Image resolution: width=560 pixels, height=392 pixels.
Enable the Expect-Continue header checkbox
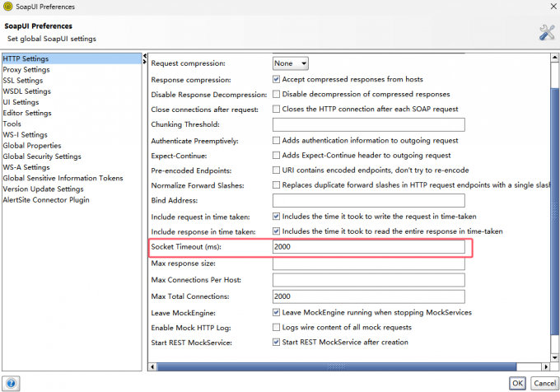[276, 156]
